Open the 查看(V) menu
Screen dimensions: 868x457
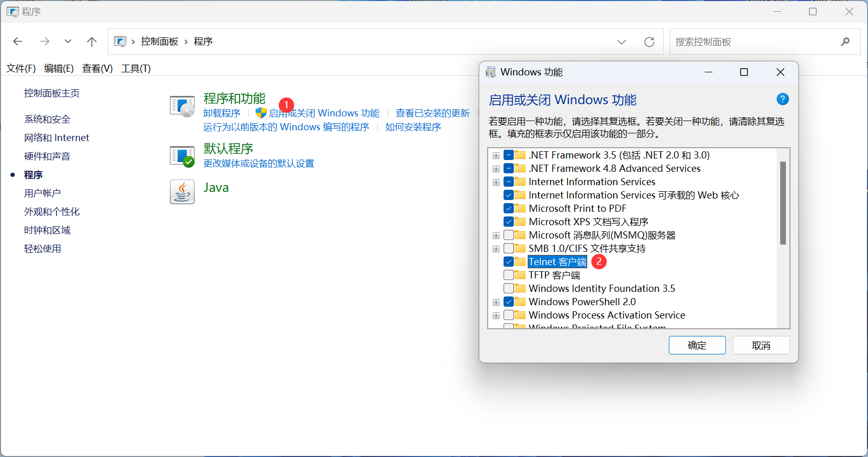pos(98,68)
